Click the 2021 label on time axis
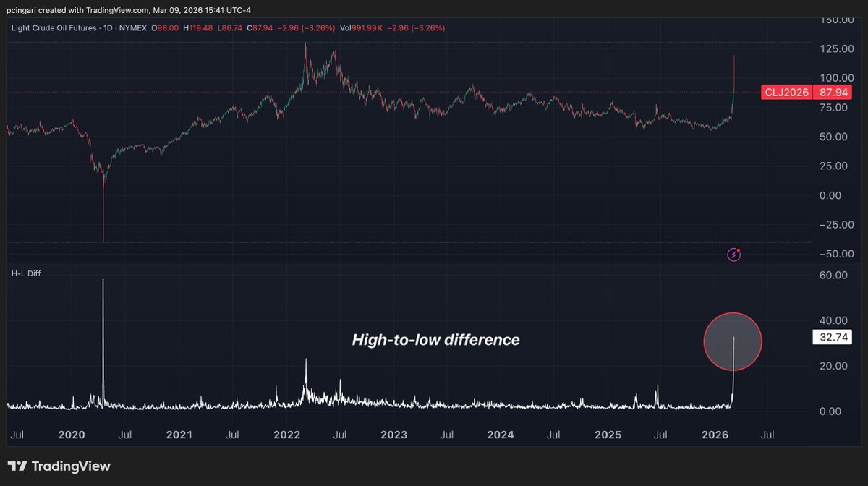The image size is (868, 486). 179,435
